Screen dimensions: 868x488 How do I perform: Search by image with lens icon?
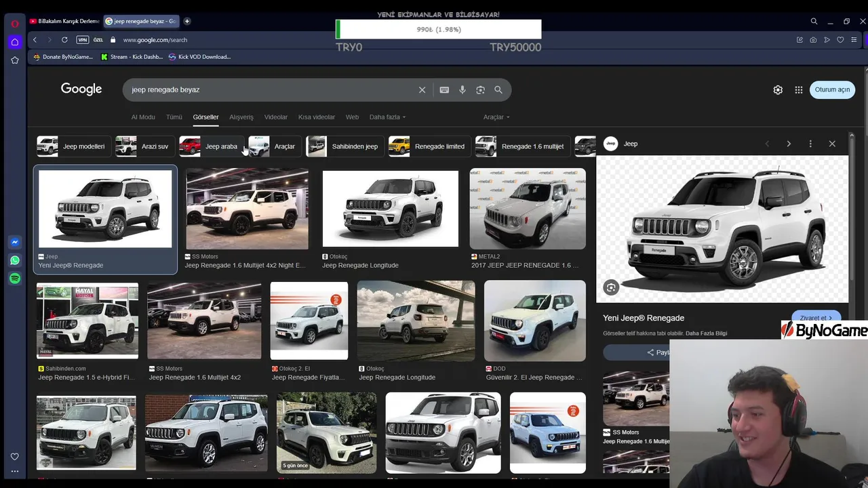tap(480, 89)
